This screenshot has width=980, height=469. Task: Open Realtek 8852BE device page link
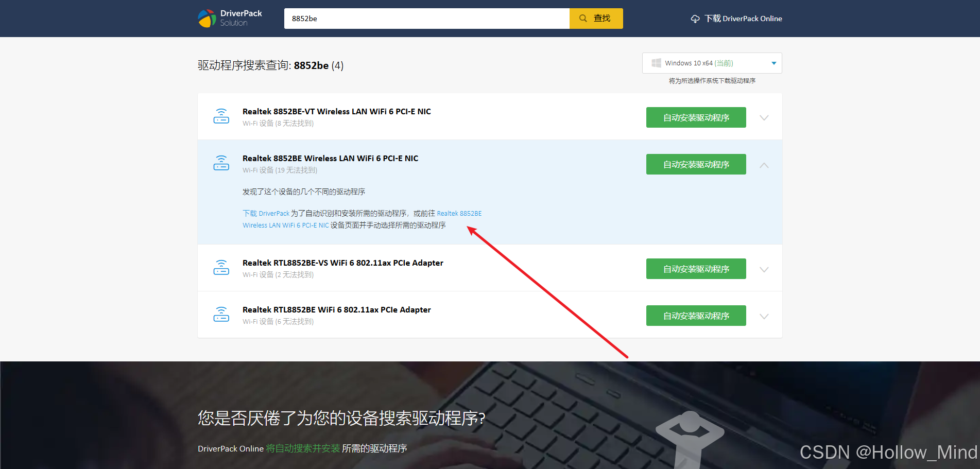[x=362, y=219]
